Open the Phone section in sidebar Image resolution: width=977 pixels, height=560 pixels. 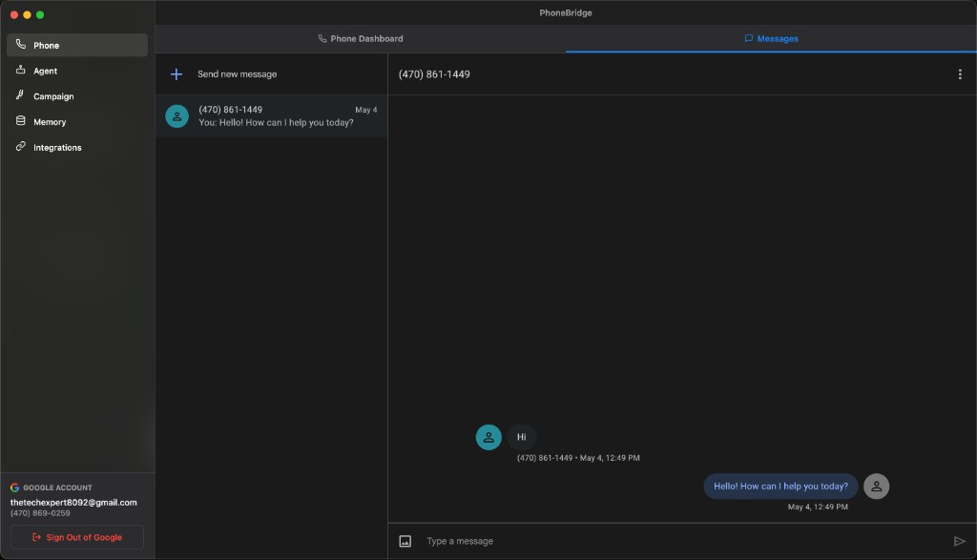pyautogui.click(x=77, y=45)
